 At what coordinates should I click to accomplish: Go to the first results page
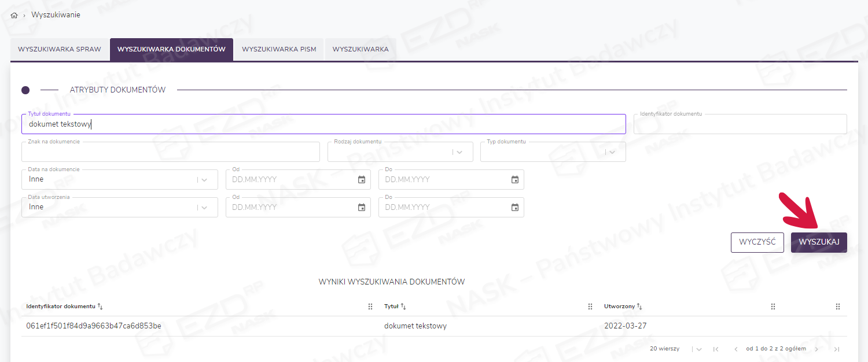point(716,349)
